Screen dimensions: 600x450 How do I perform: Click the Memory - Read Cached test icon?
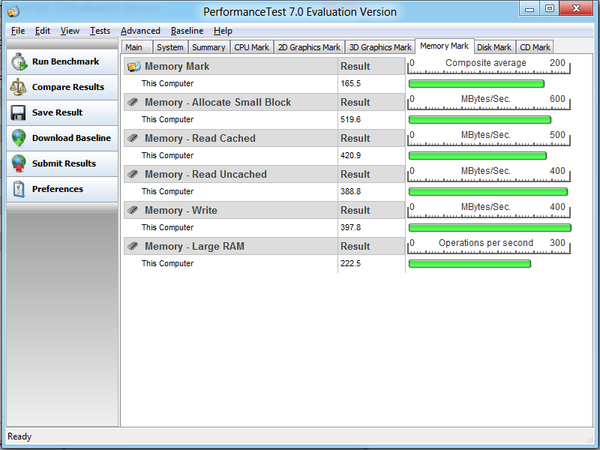point(133,138)
